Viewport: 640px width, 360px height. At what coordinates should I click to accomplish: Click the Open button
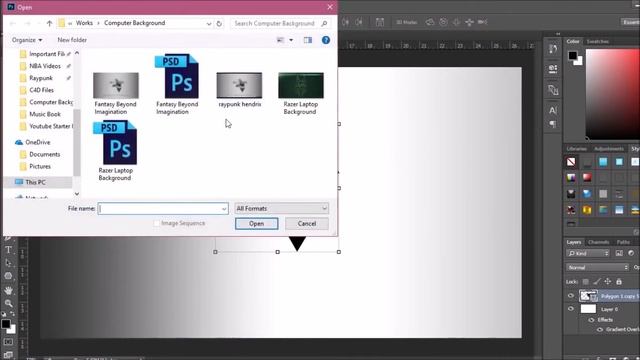coord(256,224)
